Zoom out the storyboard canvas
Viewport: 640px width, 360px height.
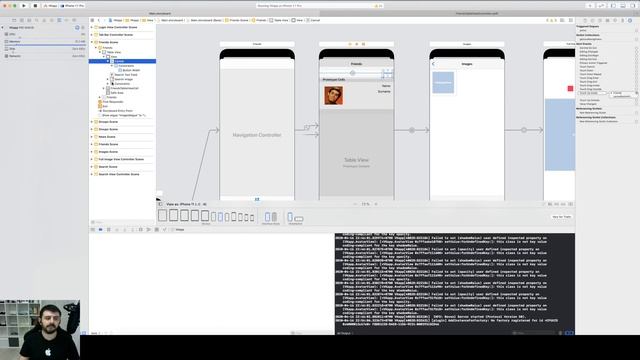pos(355,204)
